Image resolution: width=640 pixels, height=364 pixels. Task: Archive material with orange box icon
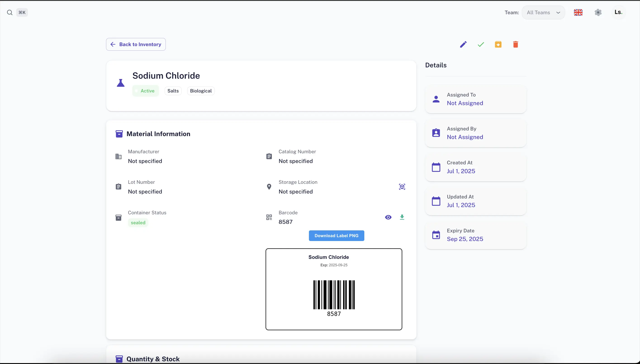(498, 45)
